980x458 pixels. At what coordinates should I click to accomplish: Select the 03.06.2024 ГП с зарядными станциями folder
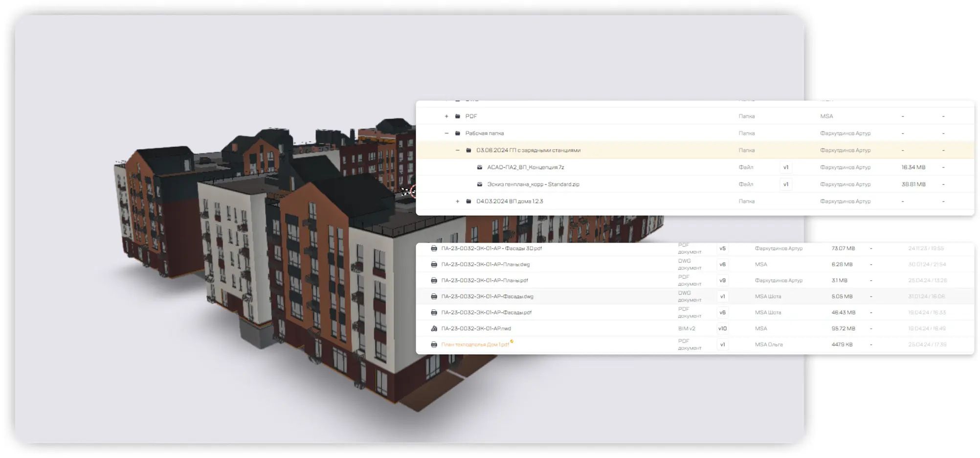[x=528, y=150]
